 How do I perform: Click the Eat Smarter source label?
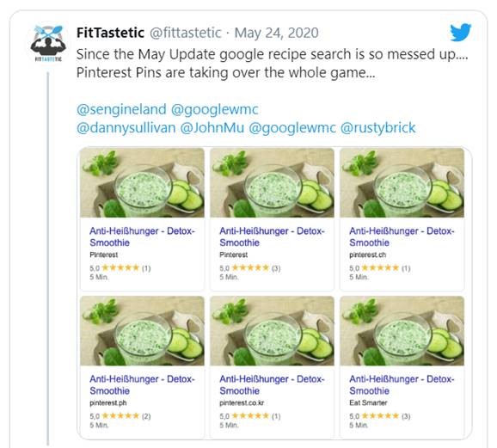[x=368, y=402]
